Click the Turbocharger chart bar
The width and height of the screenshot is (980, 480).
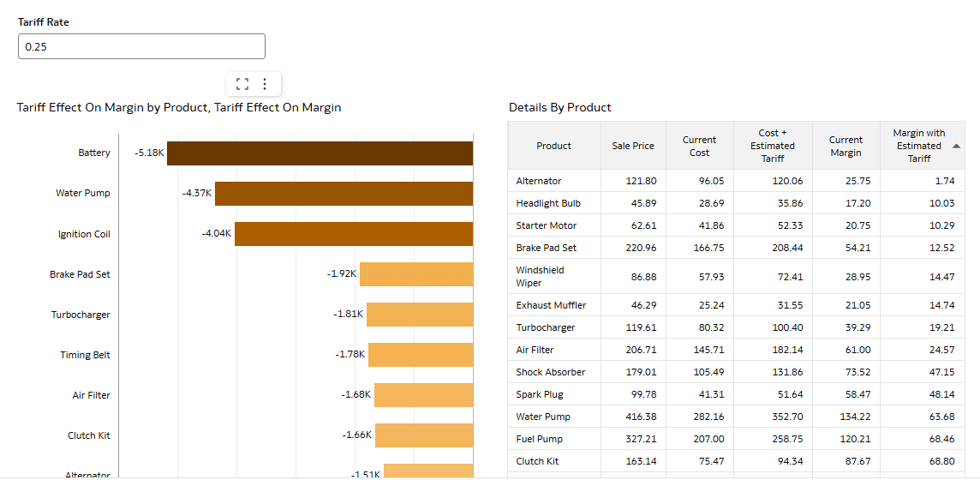[419, 315]
